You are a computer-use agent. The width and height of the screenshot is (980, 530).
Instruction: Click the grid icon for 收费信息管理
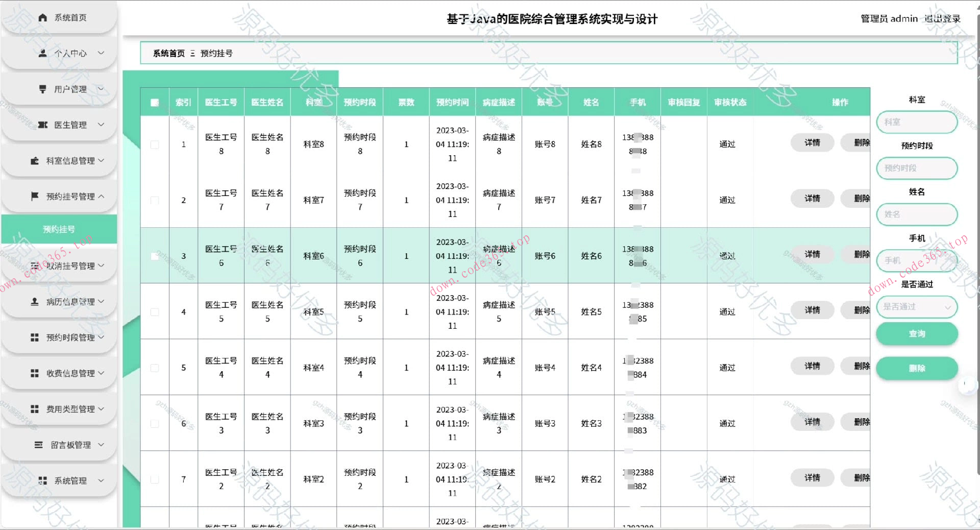click(x=35, y=373)
